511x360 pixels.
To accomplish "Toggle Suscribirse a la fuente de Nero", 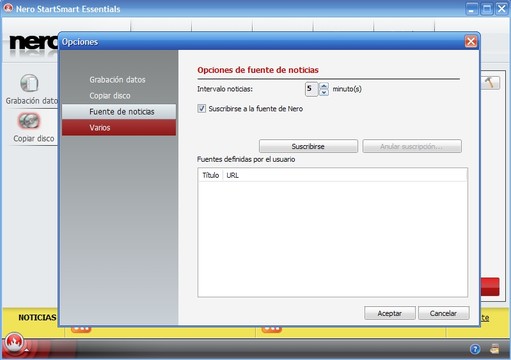I will [x=201, y=109].
